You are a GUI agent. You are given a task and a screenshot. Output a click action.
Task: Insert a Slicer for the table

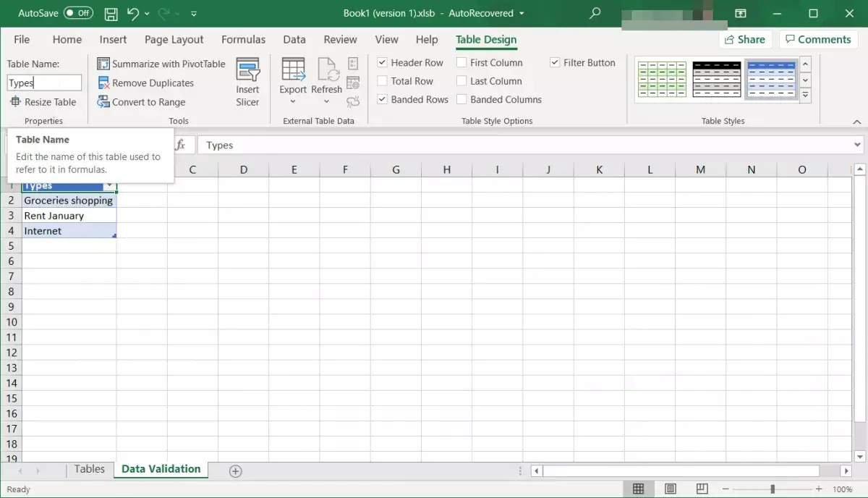click(x=247, y=83)
